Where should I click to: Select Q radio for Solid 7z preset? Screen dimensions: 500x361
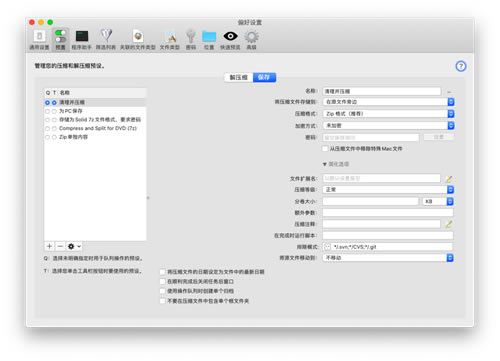(47, 120)
